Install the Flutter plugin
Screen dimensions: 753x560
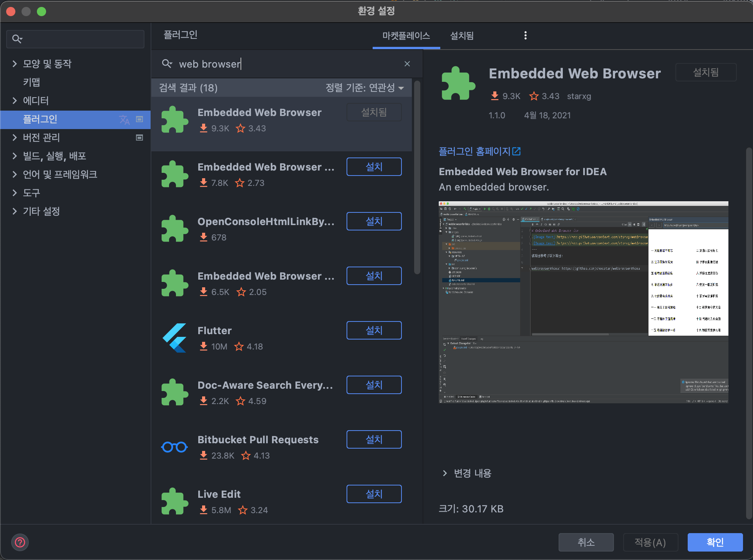click(x=374, y=330)
